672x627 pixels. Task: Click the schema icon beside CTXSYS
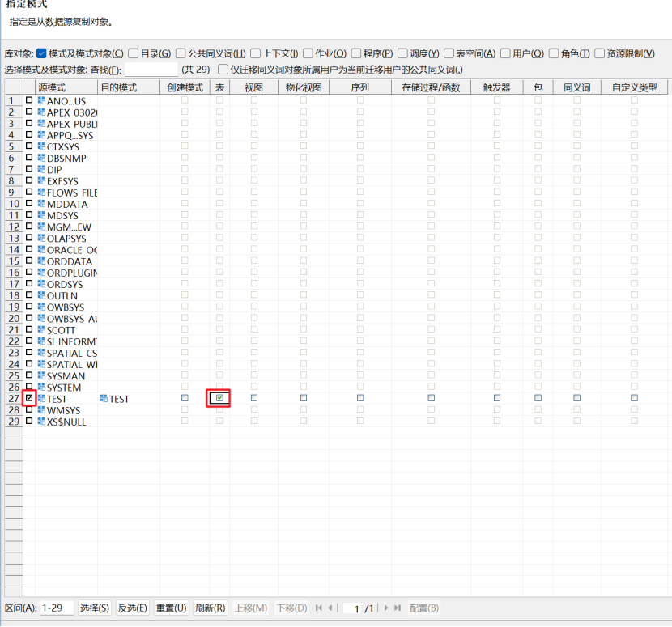coord(41,146)
